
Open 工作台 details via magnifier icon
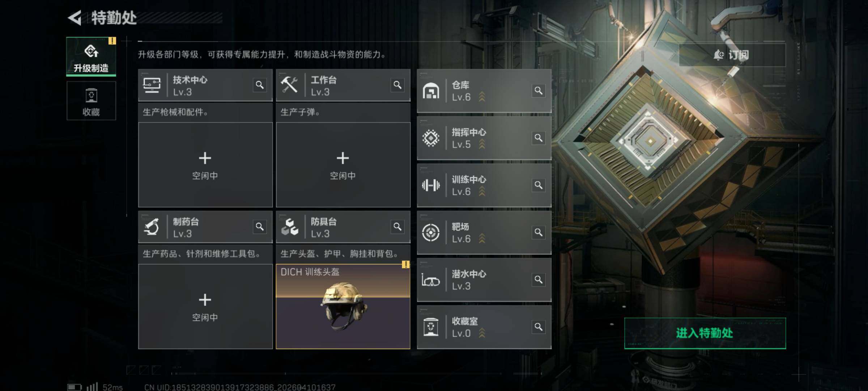[x=397, y=85]
